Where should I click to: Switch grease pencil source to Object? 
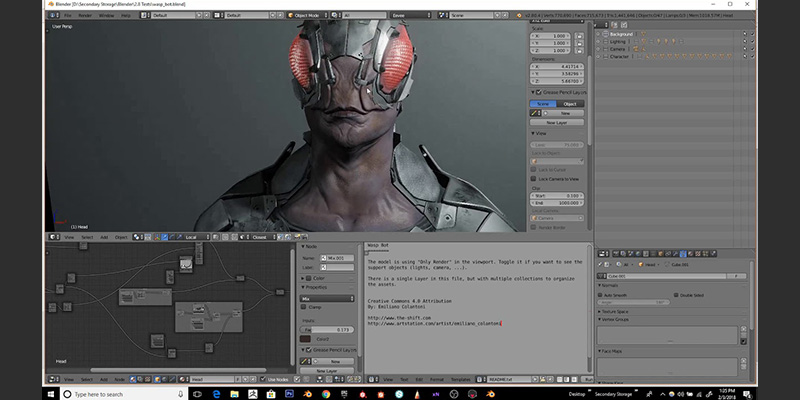[x=570, y=104]
